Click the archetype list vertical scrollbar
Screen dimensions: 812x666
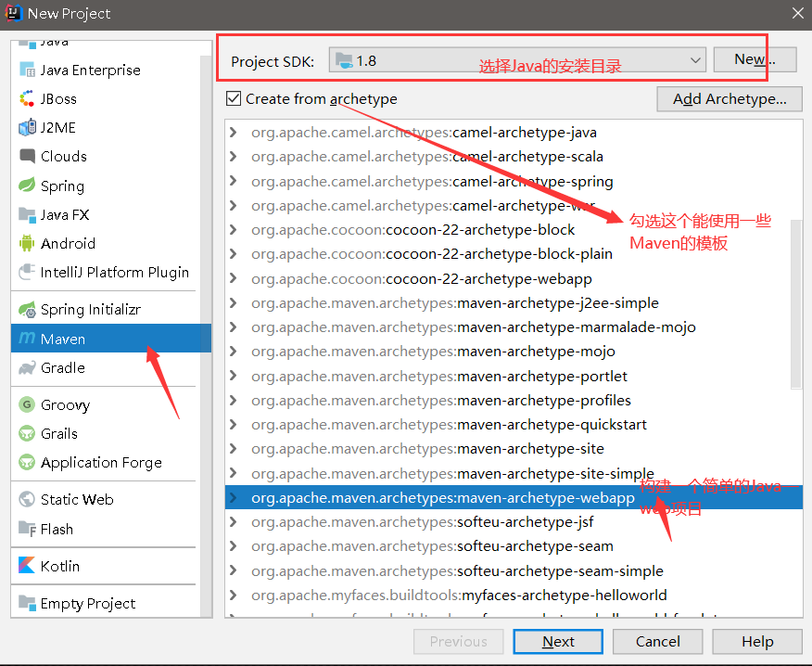click(796, 304)
